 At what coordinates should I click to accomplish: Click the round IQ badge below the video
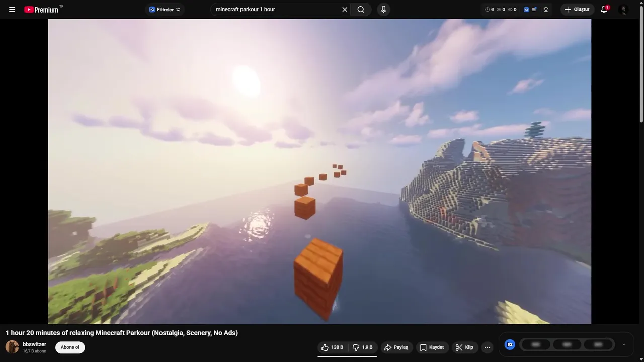510,344
